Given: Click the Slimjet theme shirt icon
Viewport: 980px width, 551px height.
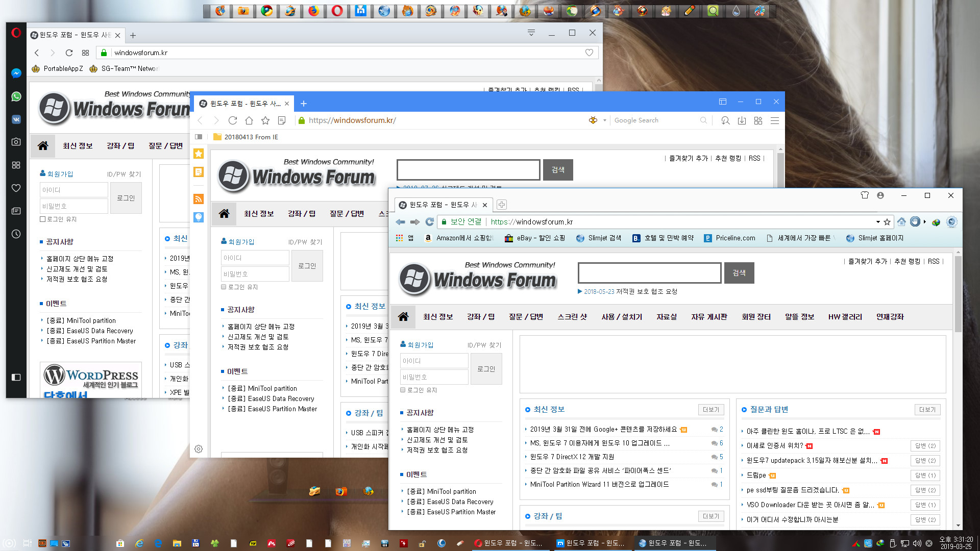Looking at the screenshot, I should [865, 195].
